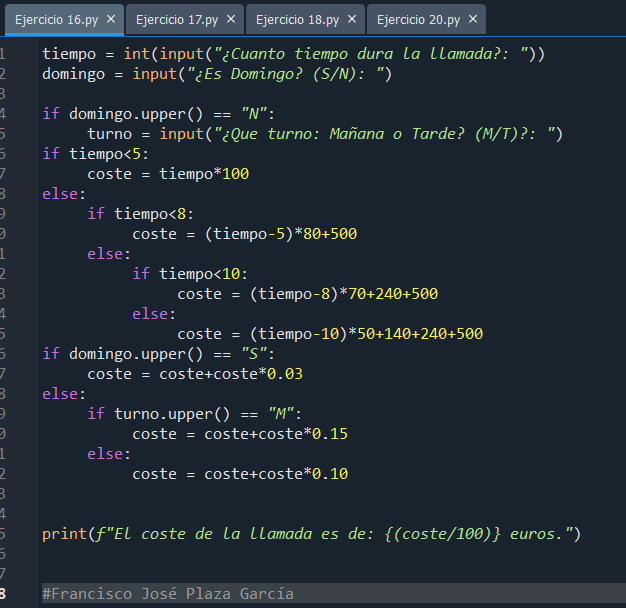
Task: Place cursor on 'coste+coste*0.03' line
Action: 194,374
